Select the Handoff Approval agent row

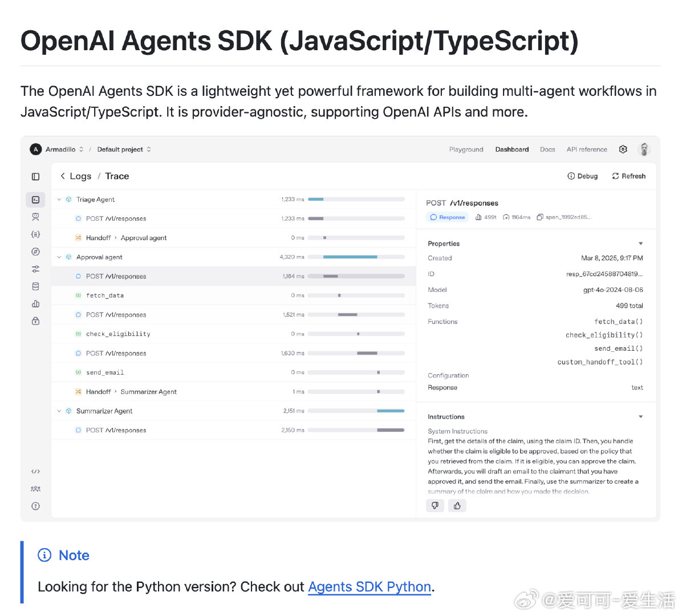(x=234, y=237)
